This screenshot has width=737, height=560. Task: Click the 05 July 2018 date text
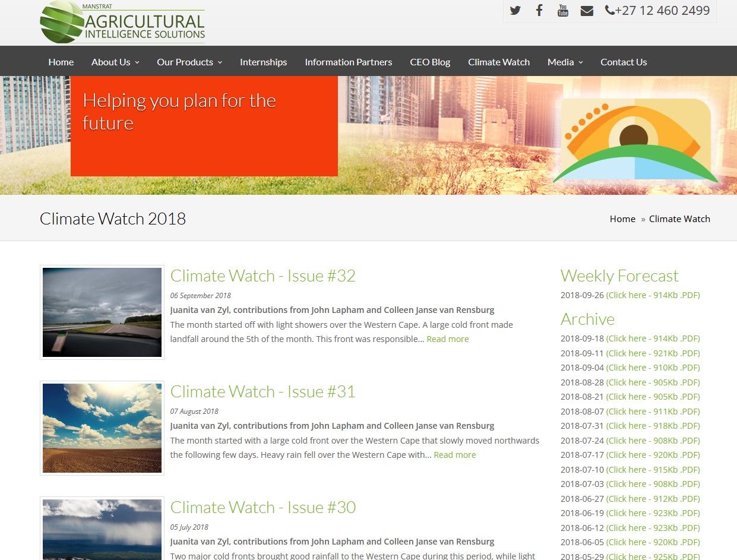189,527
